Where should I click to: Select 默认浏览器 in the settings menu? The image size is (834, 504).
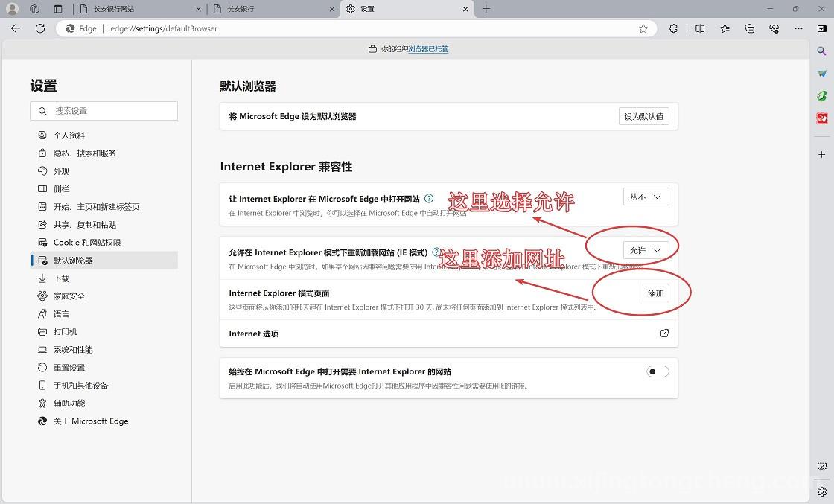(104, 261)
